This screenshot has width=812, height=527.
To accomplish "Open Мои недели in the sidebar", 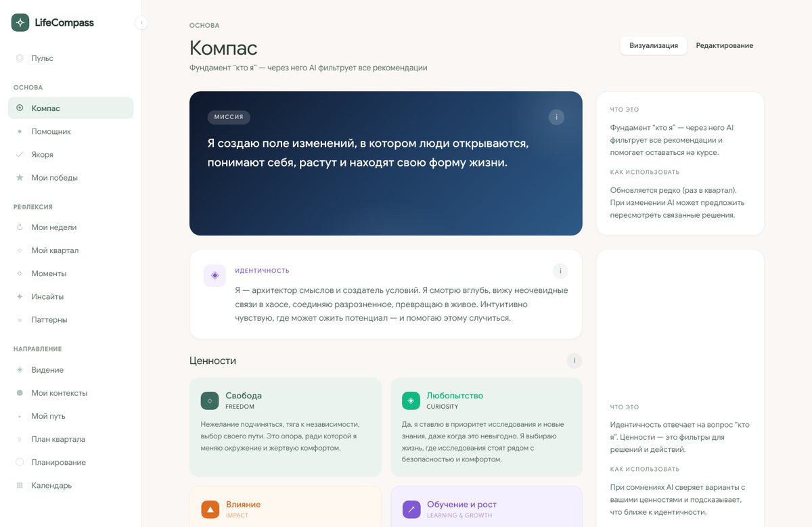I will tap(71, 227).
